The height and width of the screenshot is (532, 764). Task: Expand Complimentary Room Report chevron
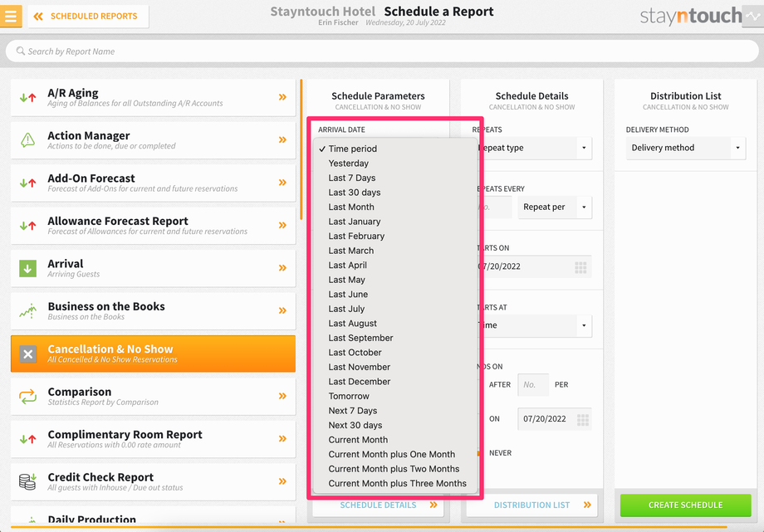282,438
